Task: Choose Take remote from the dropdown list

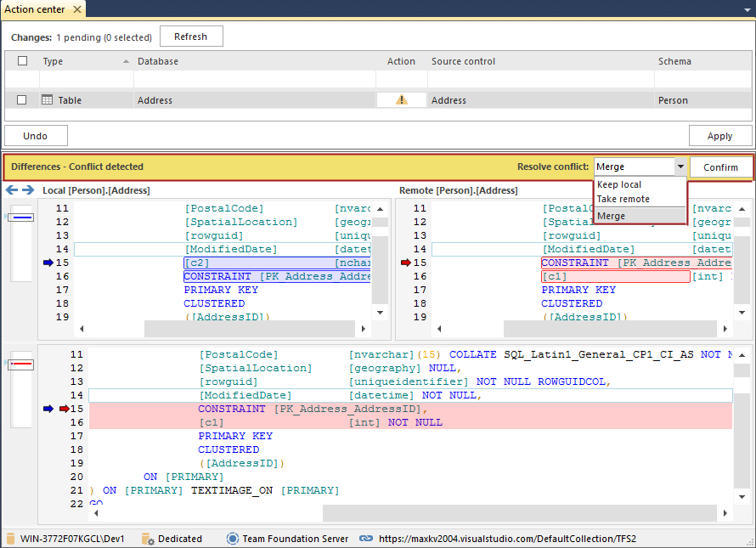Action: tap(623, 199)
